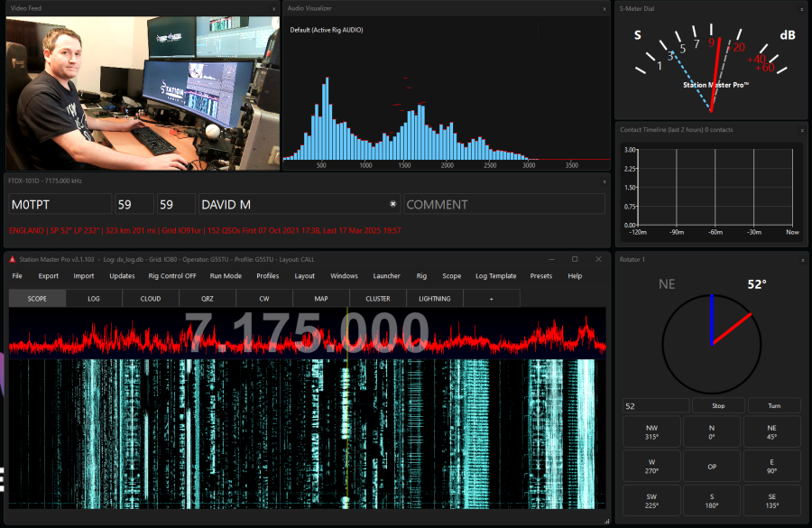Switch to the LIGHTNING tab

(x=435, y=299)
